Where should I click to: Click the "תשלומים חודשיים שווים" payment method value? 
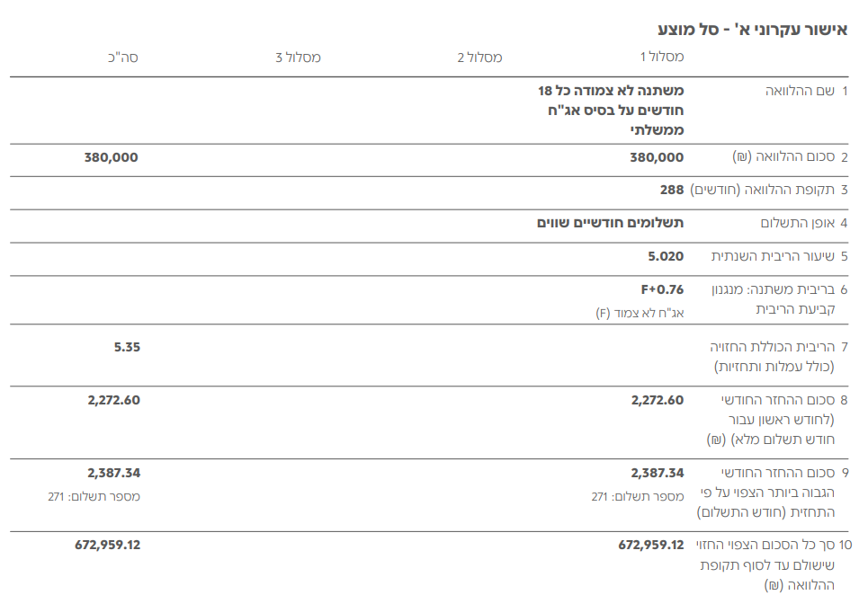(610, 222)
